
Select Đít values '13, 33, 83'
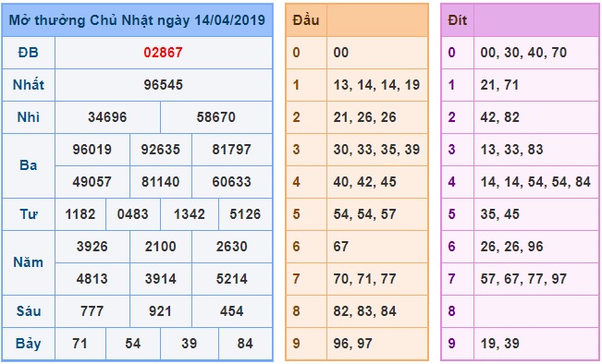coord(511,150)
